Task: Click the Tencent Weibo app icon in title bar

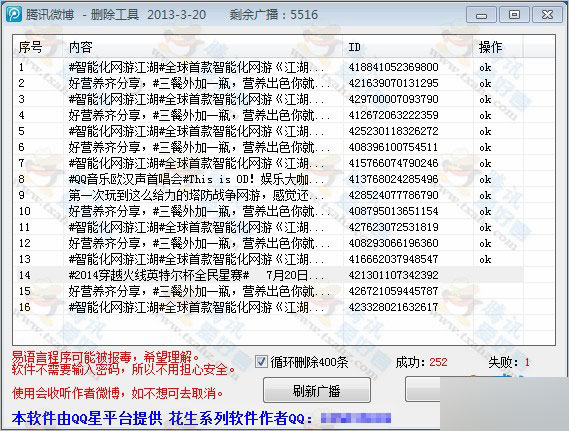Action: (14, 15)
